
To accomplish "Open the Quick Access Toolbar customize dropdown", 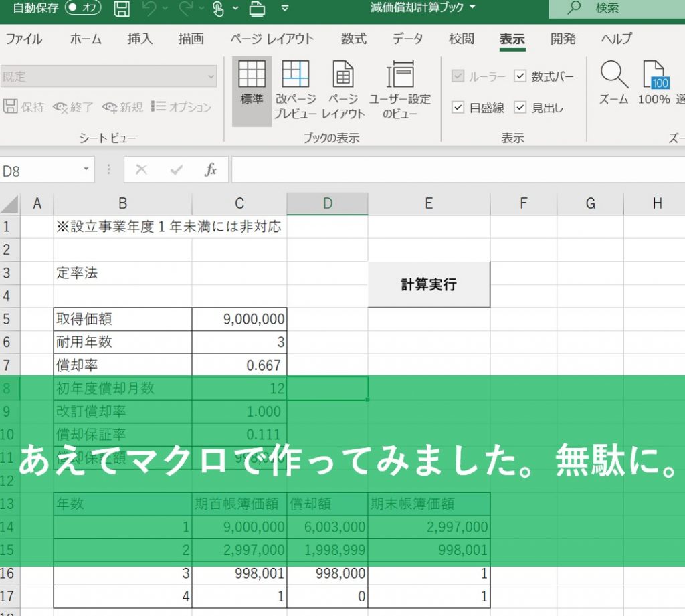I will pos(285,9).
